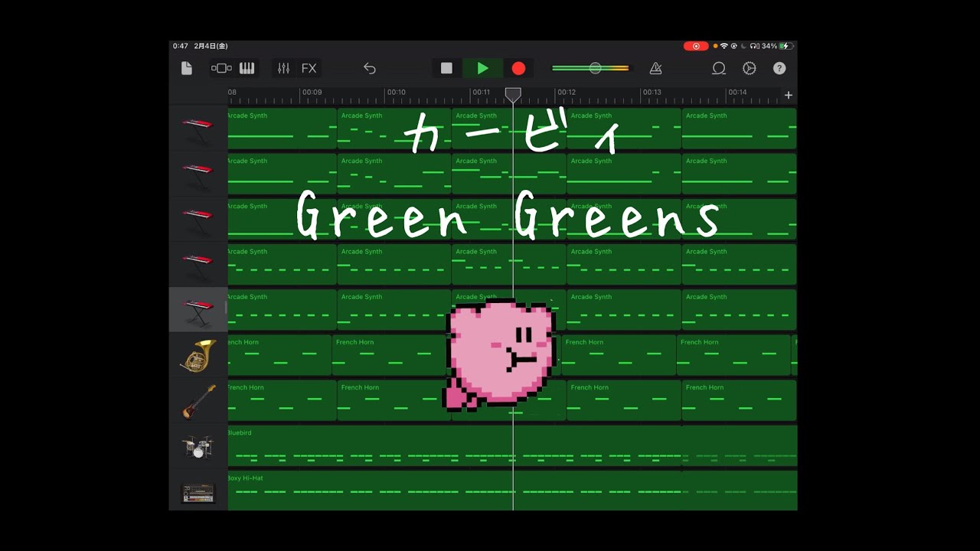Select topmost Arcade Synth track keyboard icon
980x551 pixels.
click(198, 129)
